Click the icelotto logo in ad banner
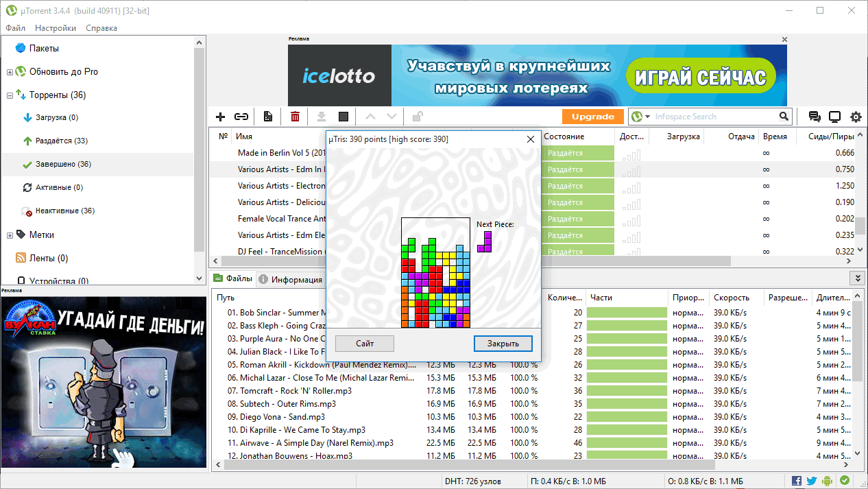This screenshot has height=489, width=868. (339, 75)
